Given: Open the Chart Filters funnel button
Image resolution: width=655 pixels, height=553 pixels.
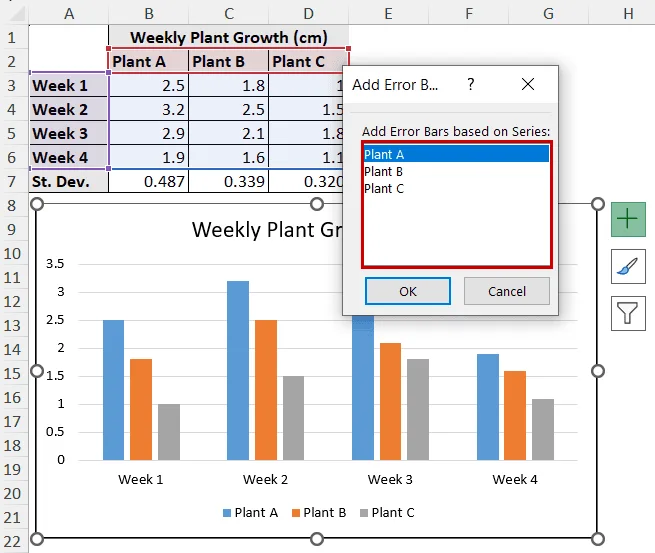Looking at the screenshot, I should point(628,313).
